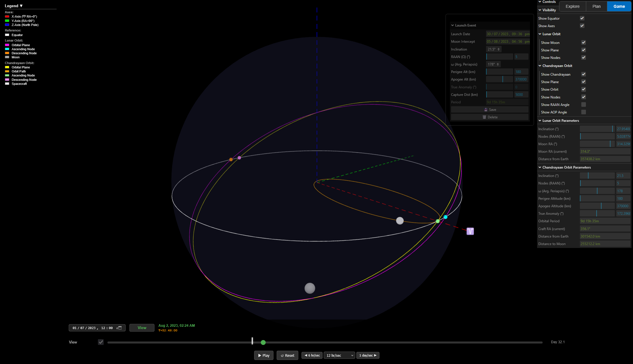This screenshot has height=364, width=633.
Task: Open the 12 hr/sec playback speed dropdown
Action: tap(339, 355)
